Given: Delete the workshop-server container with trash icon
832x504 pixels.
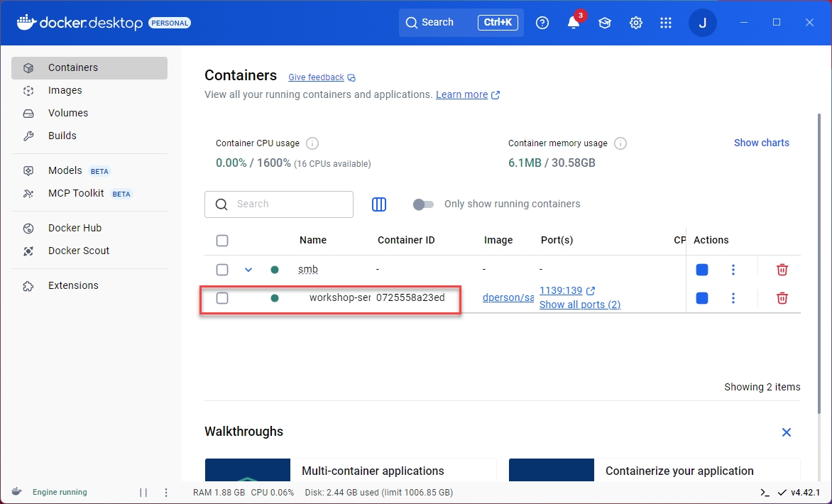Looking at the screenshot, I should coord(782,298).
